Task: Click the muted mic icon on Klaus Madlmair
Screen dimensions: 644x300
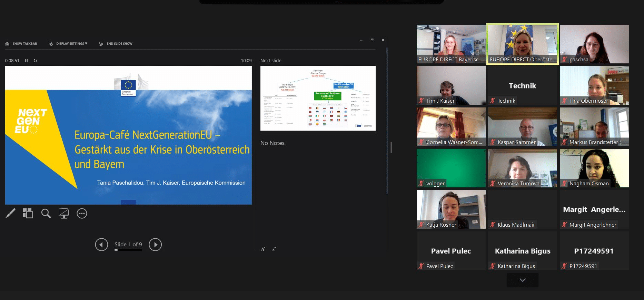Action: [493, 225]
